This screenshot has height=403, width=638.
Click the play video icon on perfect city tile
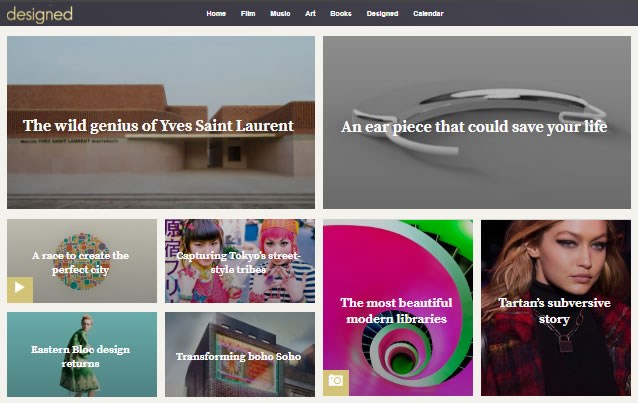pos(20,289)
